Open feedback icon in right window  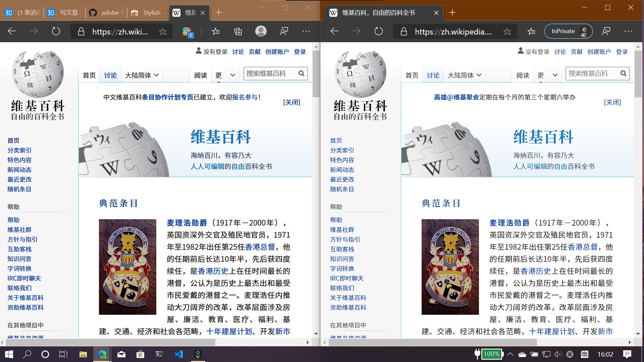point(606,32)
